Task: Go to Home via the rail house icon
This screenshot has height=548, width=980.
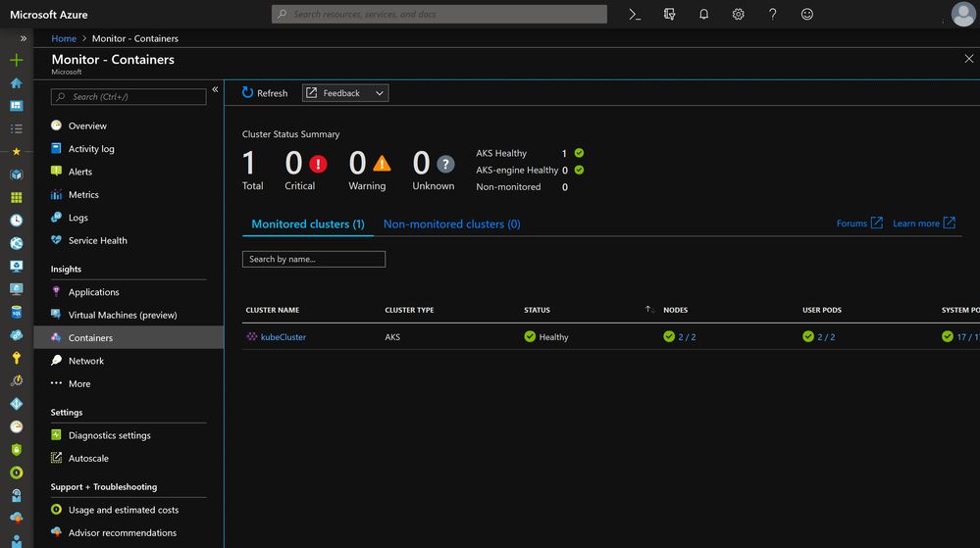Action: [17, 83]
